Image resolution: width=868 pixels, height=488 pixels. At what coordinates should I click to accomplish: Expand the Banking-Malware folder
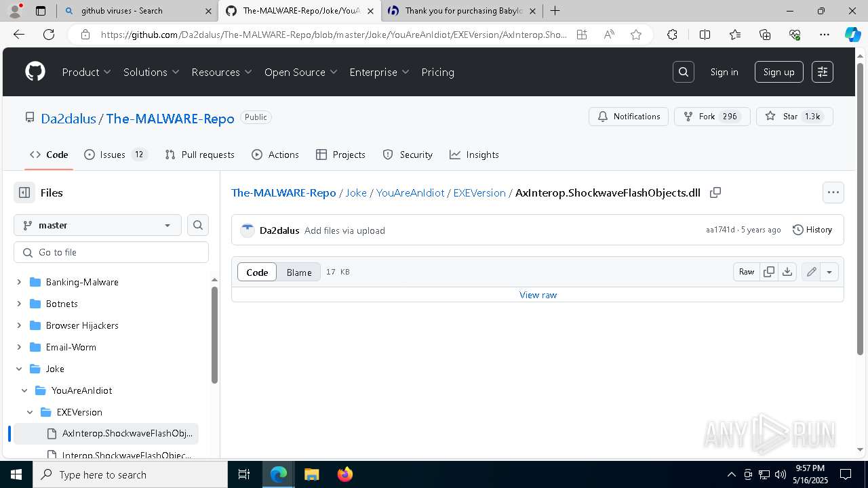pos(19,282)
